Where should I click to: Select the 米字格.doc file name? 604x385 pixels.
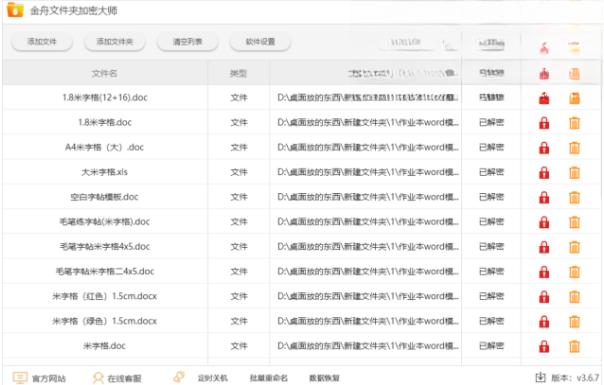104,346
